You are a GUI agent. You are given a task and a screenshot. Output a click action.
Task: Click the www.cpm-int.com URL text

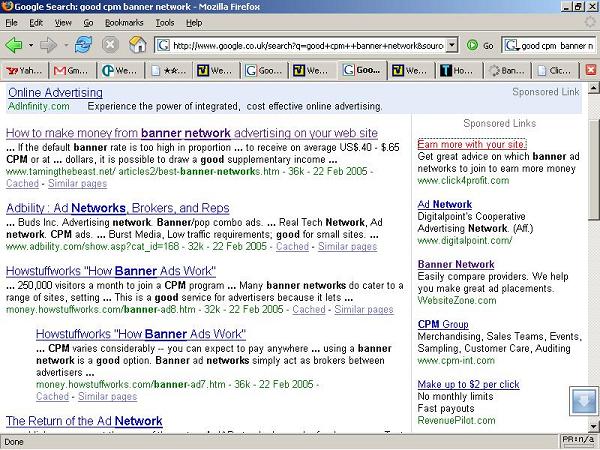click(456, 361)
